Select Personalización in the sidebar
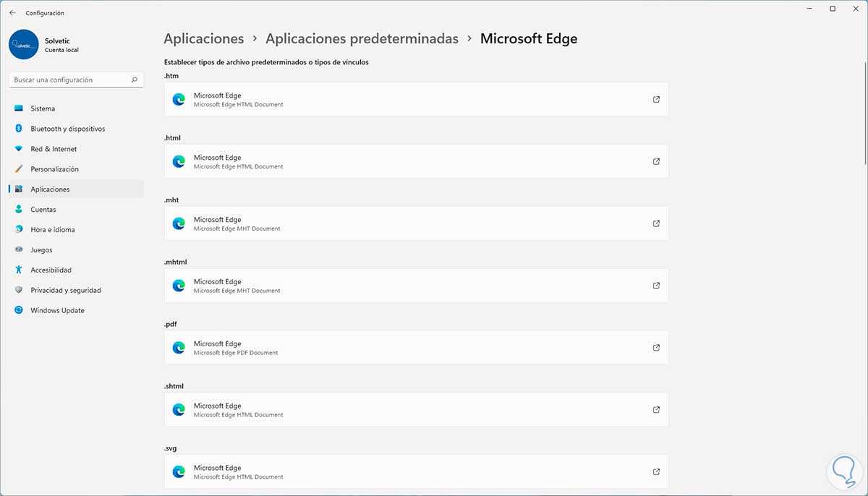Viewport: 868px width, 496px height. point(54,169)
